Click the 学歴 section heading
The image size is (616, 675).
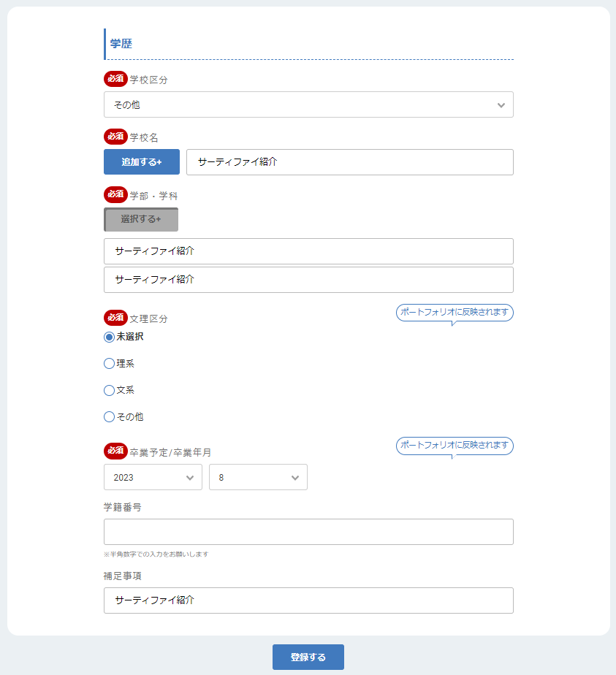[x=121, y=44]
